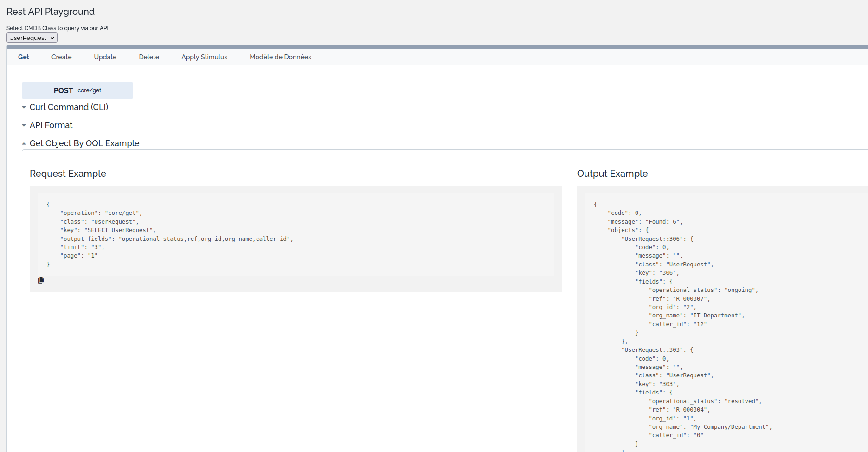
Task: Click the "output_fields" line in request JSON
Action: [176, 239]
